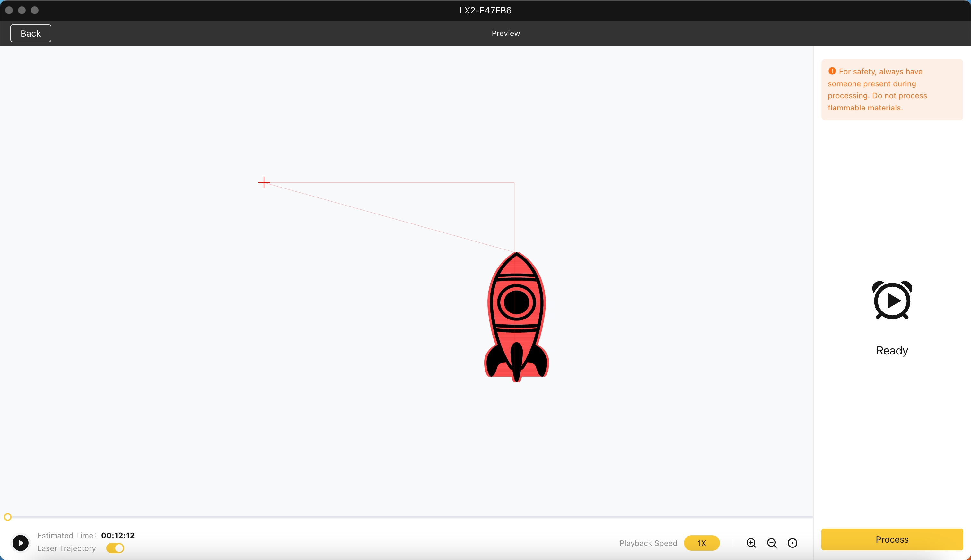This screenshot has height=560, width=971.
Task: Click the orange safety warning icon
Action: (832, 71)
